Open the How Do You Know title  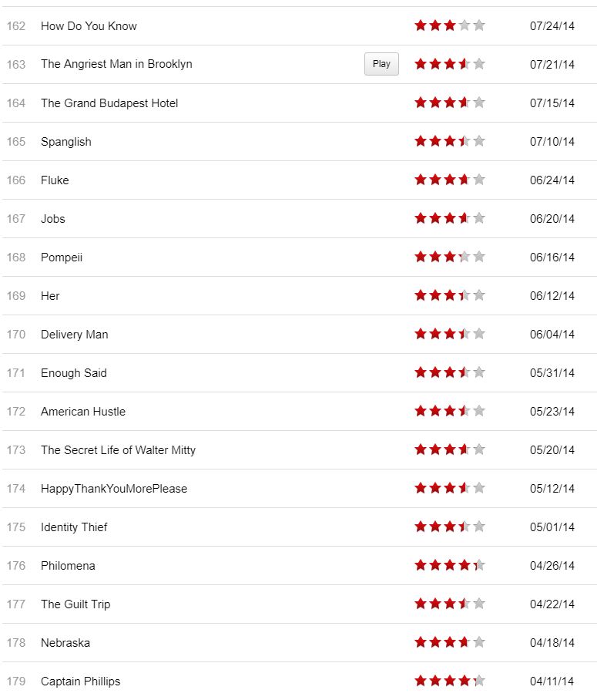pos(89,25)
